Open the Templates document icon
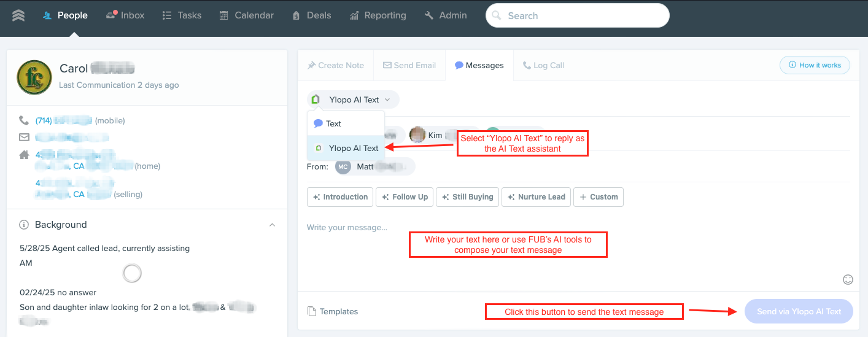The image size is (868, 337). click(312, 311)
